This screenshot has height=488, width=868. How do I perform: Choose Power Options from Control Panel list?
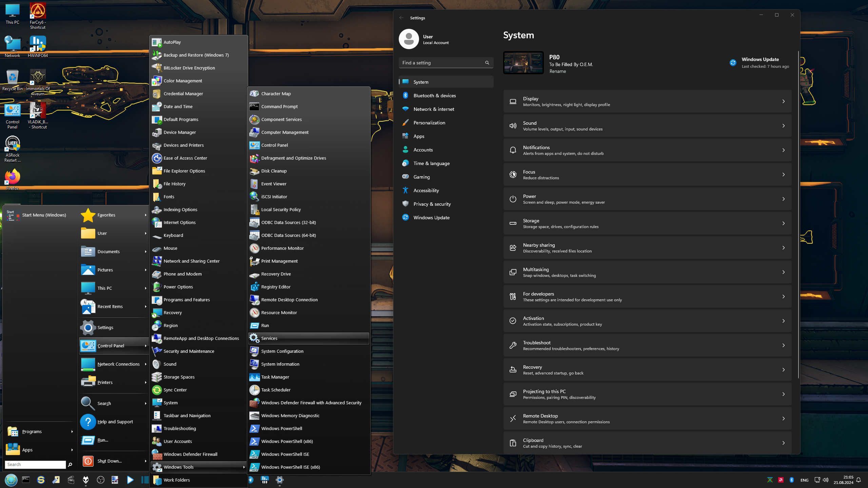point(178,287)
